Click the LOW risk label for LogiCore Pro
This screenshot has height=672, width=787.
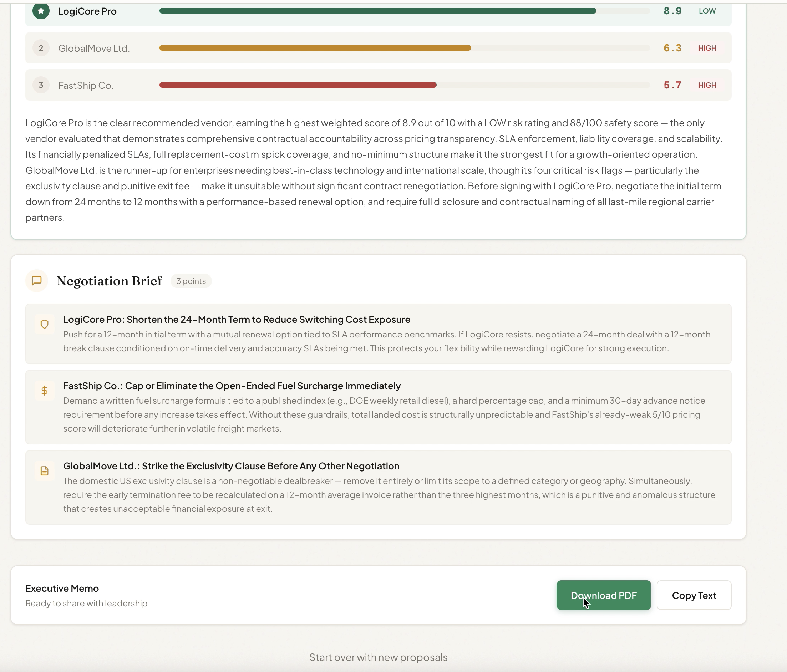coord(707,11)
